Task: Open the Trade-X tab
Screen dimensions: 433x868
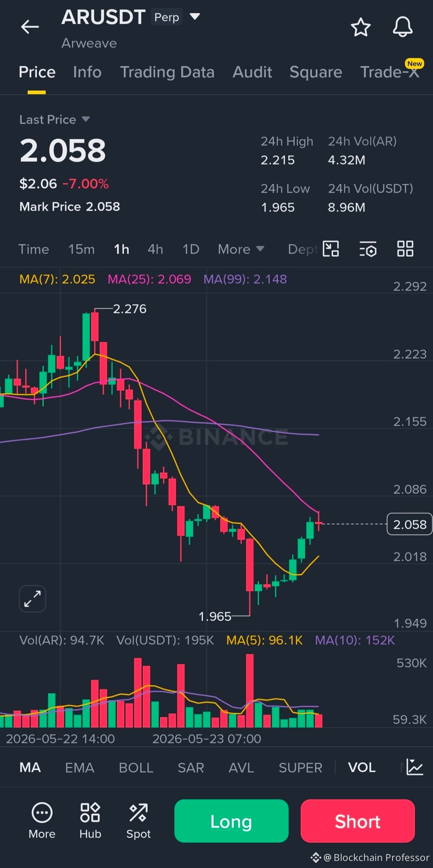Action: pyautogui.click(x=390, y=72)
